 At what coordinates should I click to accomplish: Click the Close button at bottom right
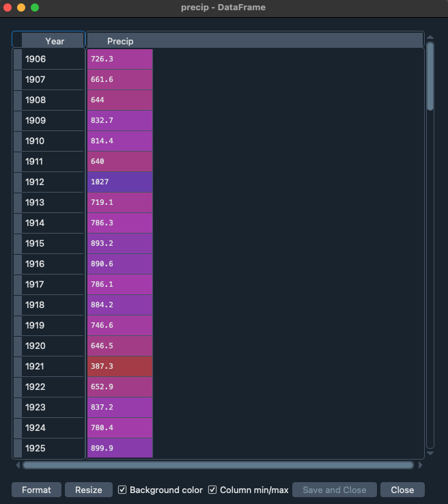[402, 490]
